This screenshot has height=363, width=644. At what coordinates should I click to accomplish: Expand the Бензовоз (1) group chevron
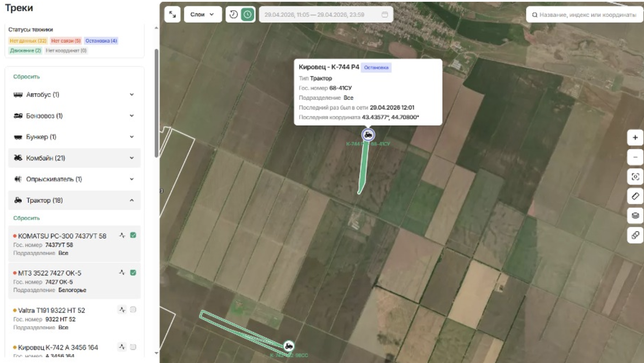[x=132, y=116]
